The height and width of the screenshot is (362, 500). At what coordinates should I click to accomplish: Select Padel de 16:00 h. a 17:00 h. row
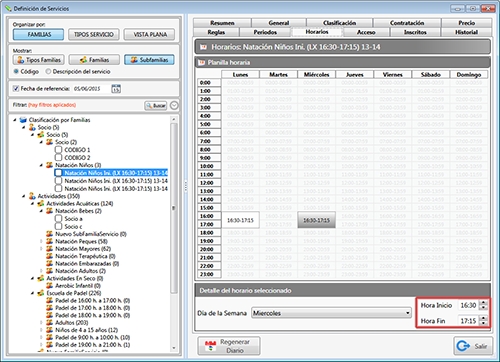tap(92, 300)
